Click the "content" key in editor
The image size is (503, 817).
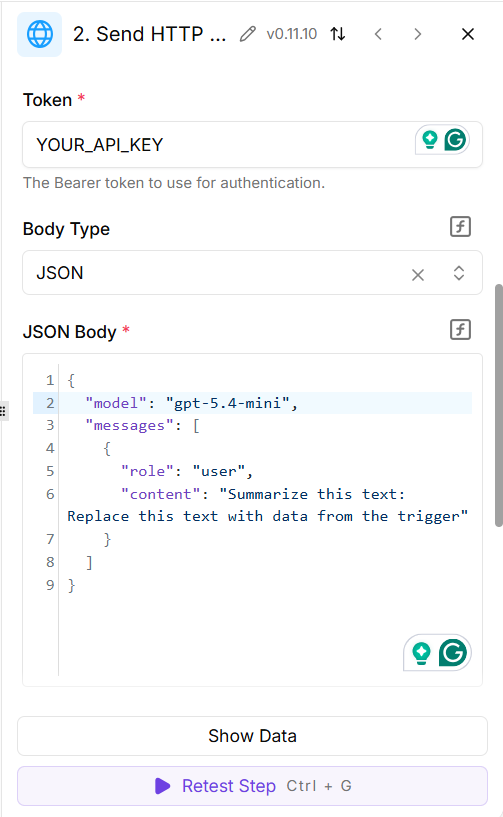pyautogui.click(x=161, y=494)
